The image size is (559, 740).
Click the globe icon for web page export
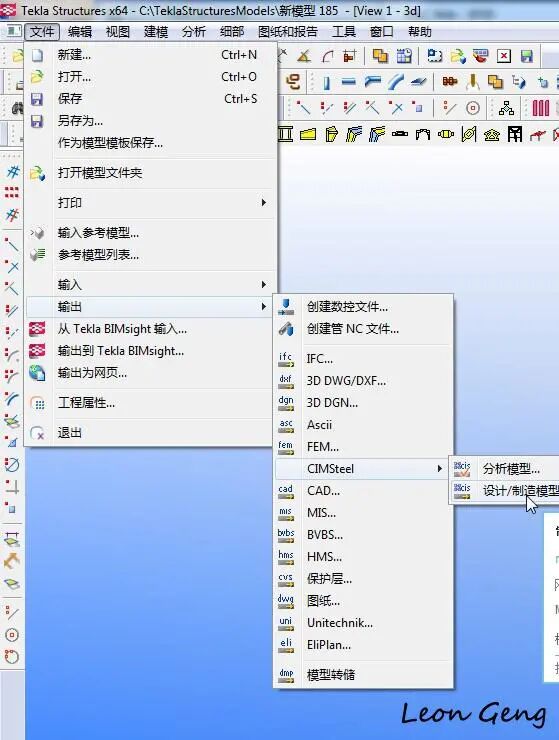click(37, 373)
